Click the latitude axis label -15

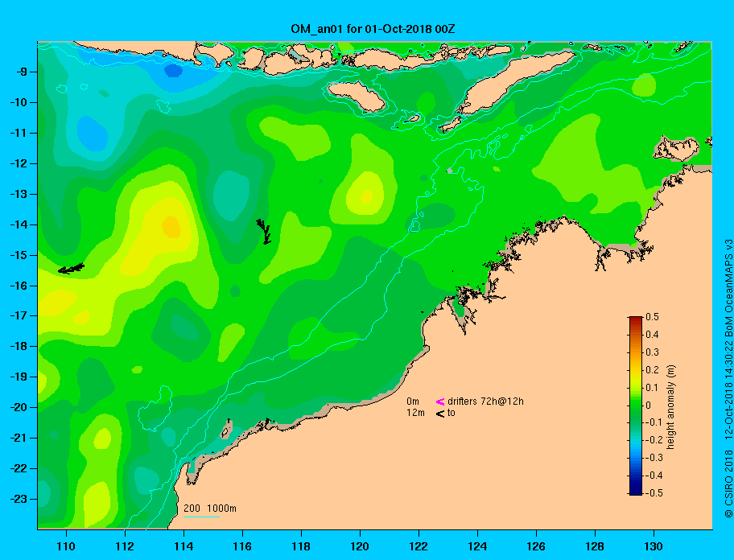tap(19, 255)
